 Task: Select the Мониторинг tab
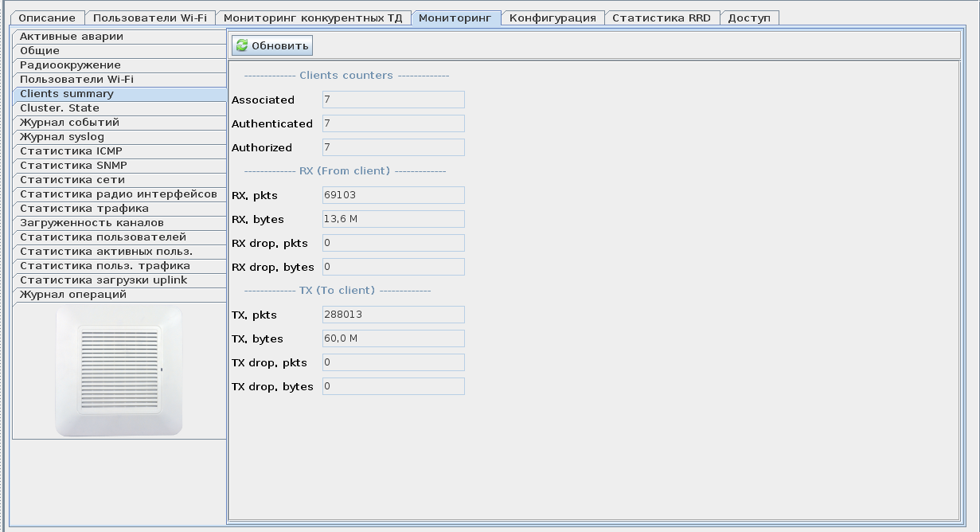pyautogui.click(x=455, y=18)
